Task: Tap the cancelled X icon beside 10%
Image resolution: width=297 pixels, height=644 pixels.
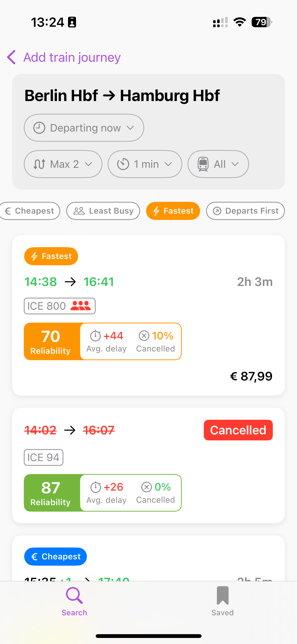Action: [x=144, y=336]
